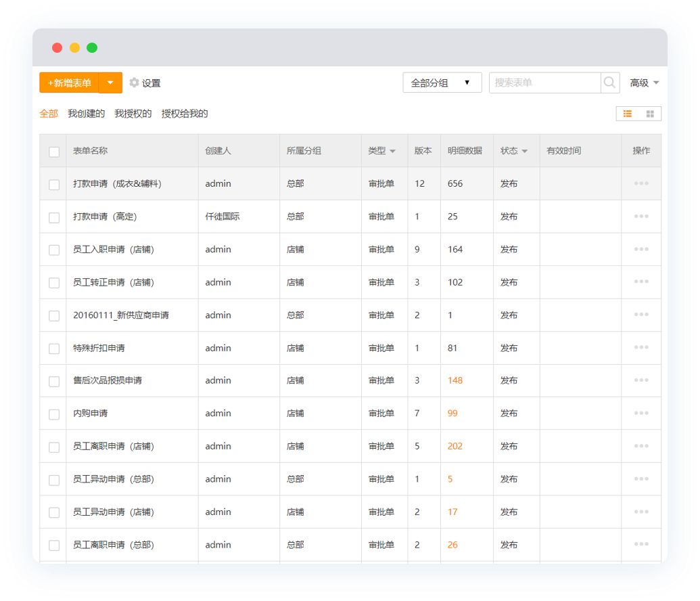The width and height of the screenshot is (700, 601).
Task: Open actions menu for 内购申请
Action: coord(641,413)
